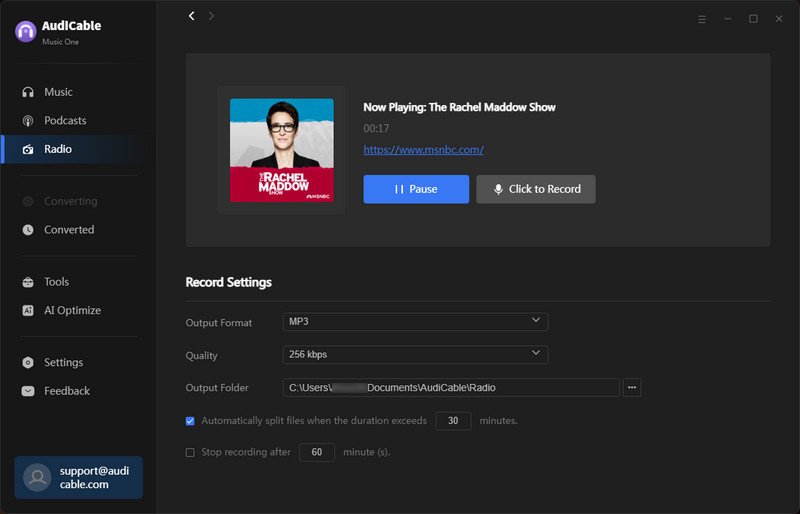Open the hamburger menu in title bar
This screenshot has width=800, height=514.
(x=702, y=19)
